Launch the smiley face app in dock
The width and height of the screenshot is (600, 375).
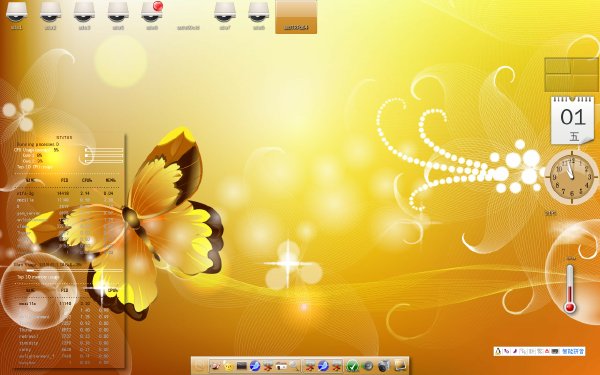click(228, 366)
